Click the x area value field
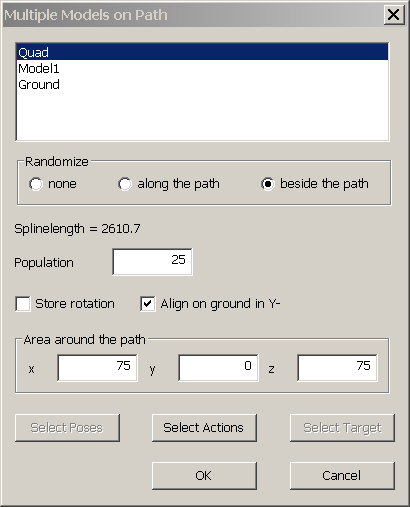The width and height of the screenshot is (410, 507). point(97,368)
